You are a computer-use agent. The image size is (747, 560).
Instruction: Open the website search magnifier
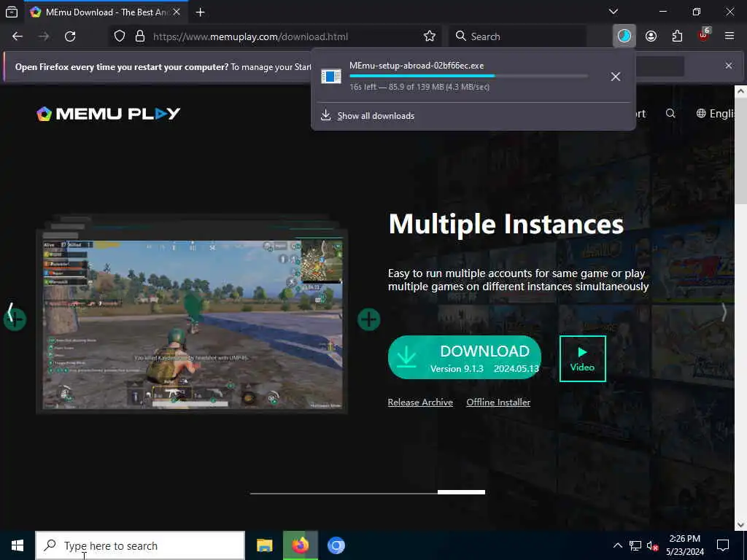coord(670,113)
